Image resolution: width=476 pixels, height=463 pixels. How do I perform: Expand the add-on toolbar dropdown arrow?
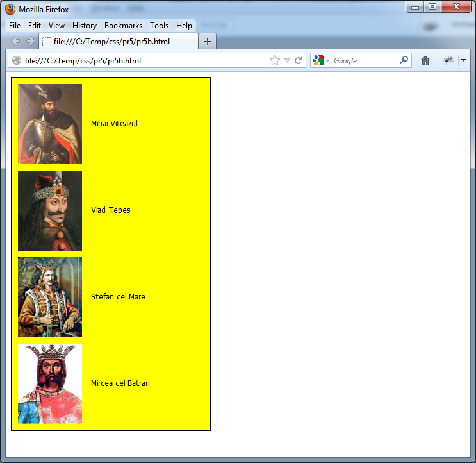click(463, 60)
